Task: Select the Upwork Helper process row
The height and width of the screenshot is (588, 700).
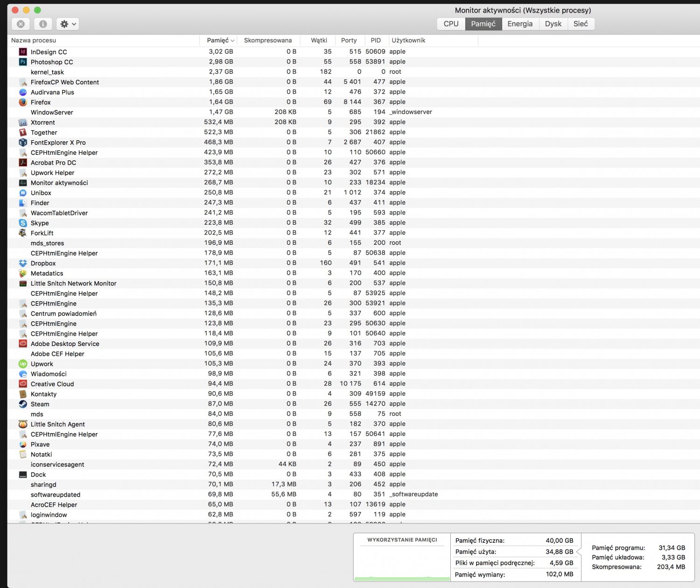Action: (x=354, y=173)
